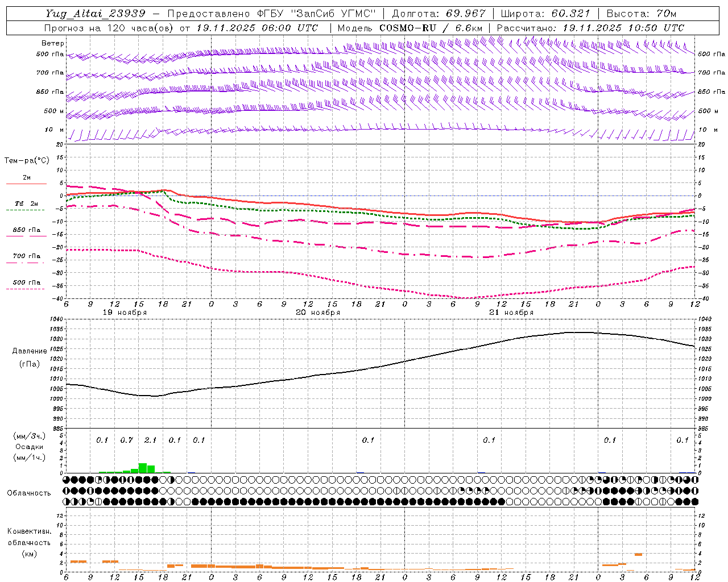Click the (мм/3ч.) precipitation unit label
The height and width of the screenshot is (582, 728).
pyautogui.click(x=29, y=436)
